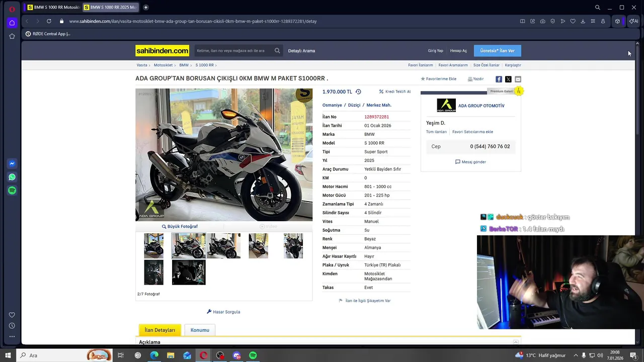Open WhatsApp in Opera sidebar

12,177
